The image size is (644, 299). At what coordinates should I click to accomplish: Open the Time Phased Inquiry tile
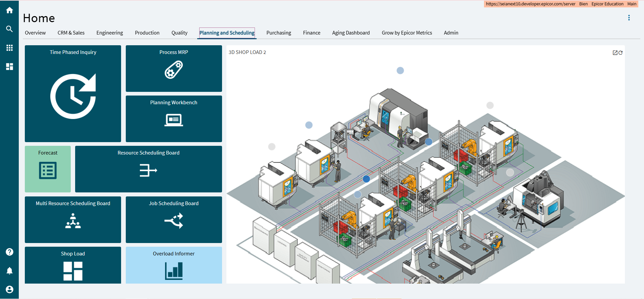[x=73, y=94]
